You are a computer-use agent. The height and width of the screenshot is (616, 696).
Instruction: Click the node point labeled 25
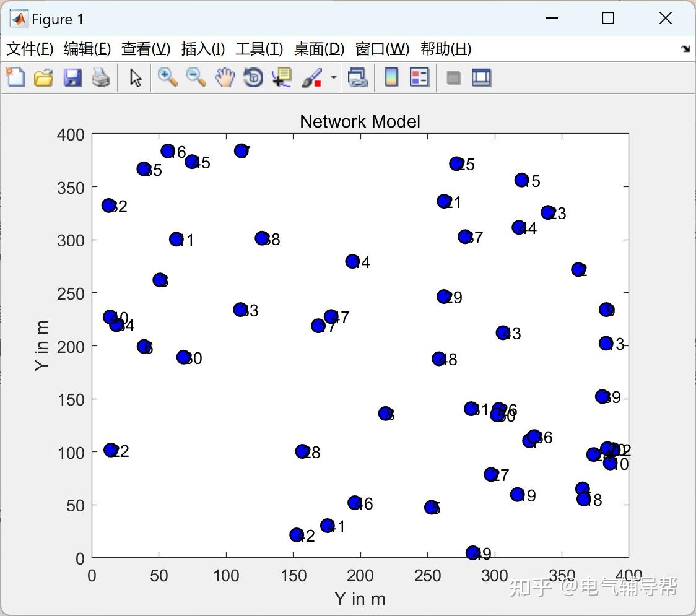tap(456, 164)
